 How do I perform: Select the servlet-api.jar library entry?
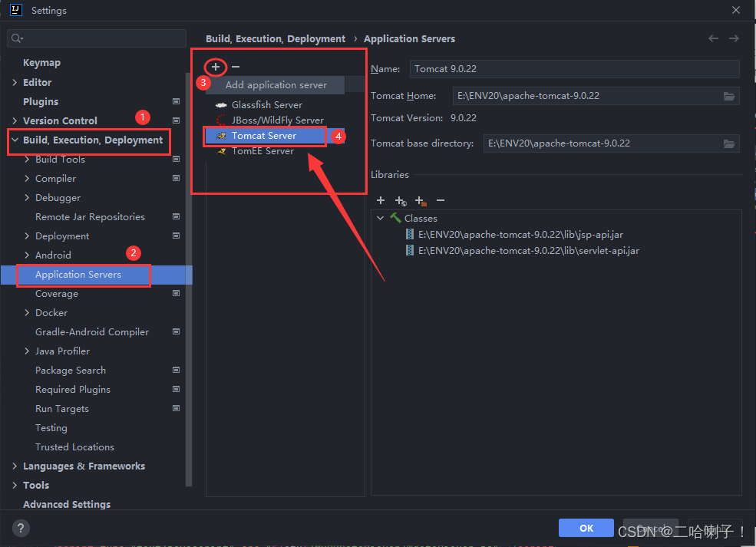529,251
